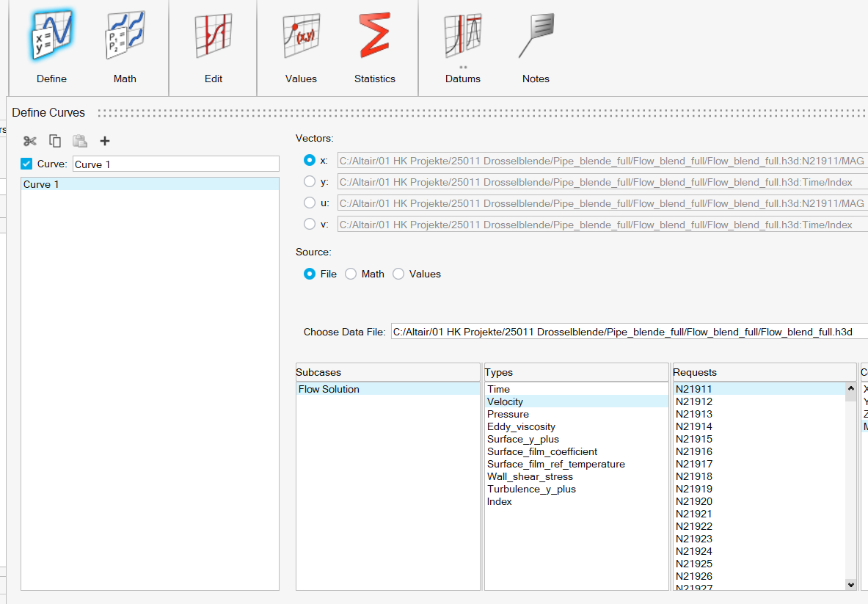Choose Math as the source
868x604 pixels.
pos(351,274)
